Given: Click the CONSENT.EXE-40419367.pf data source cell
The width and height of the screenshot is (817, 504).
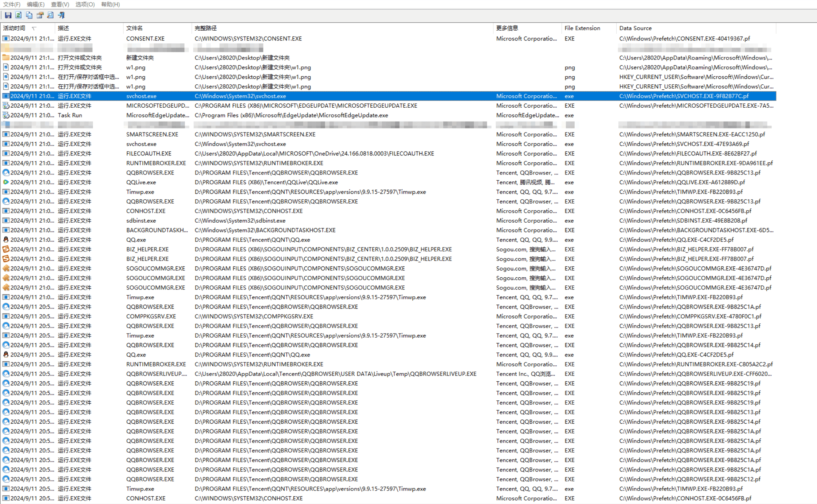Looking at the screenshot, I should (685, 38).
